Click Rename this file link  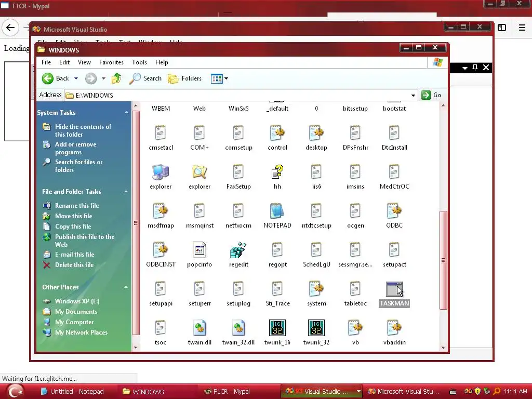77,206
